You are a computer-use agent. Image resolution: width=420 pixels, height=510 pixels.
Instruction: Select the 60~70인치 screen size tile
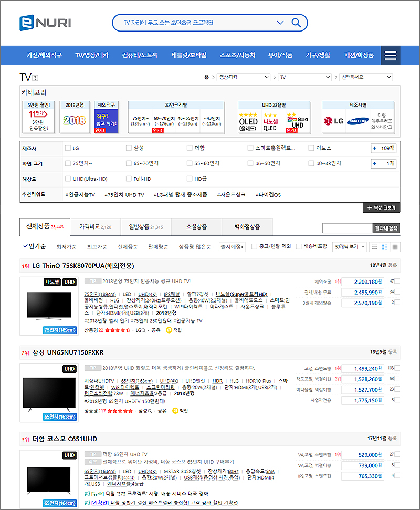pyautogui.click(x=164, y=121)
